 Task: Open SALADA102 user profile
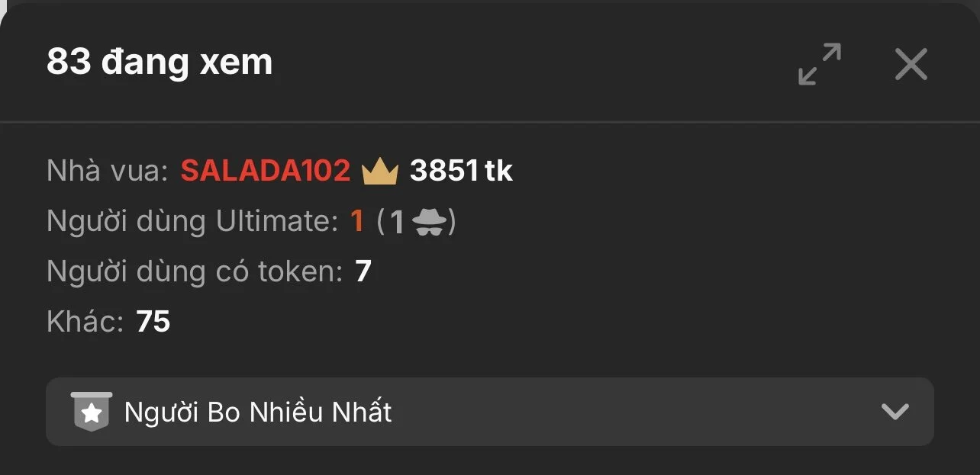point(266,171)
